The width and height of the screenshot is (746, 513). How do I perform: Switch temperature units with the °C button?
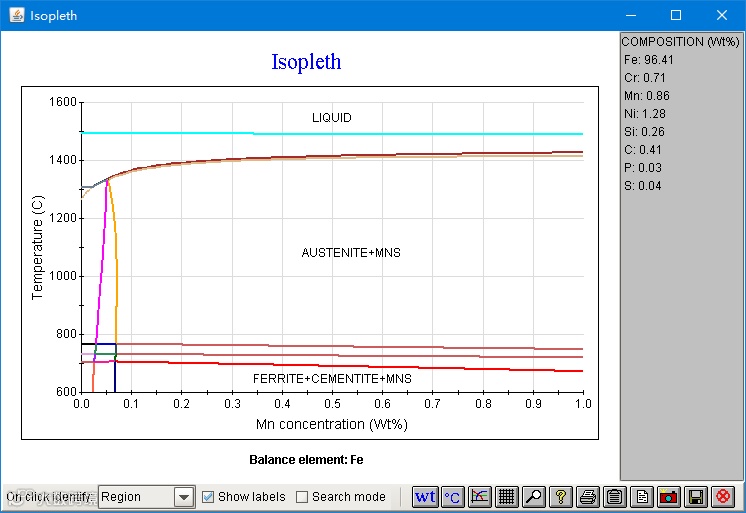pyautogui.click(x=452, y=497)
